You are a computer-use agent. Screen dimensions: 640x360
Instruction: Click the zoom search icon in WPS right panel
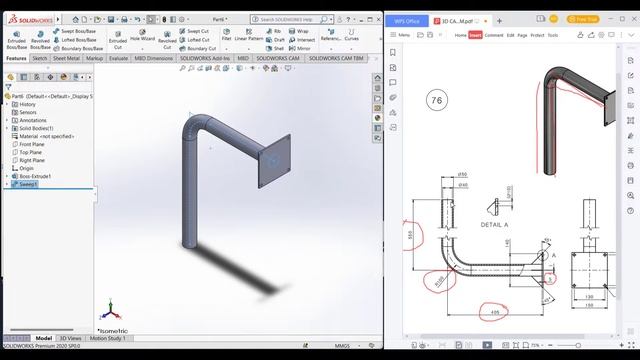pos(631,196)
